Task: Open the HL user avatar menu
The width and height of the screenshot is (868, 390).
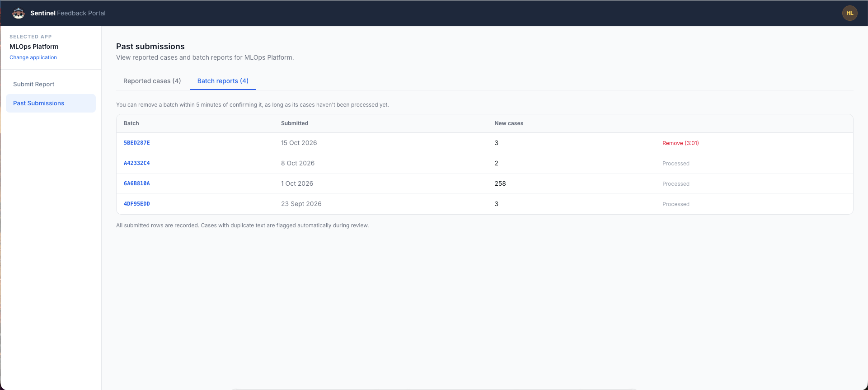Action: point(849,13)
